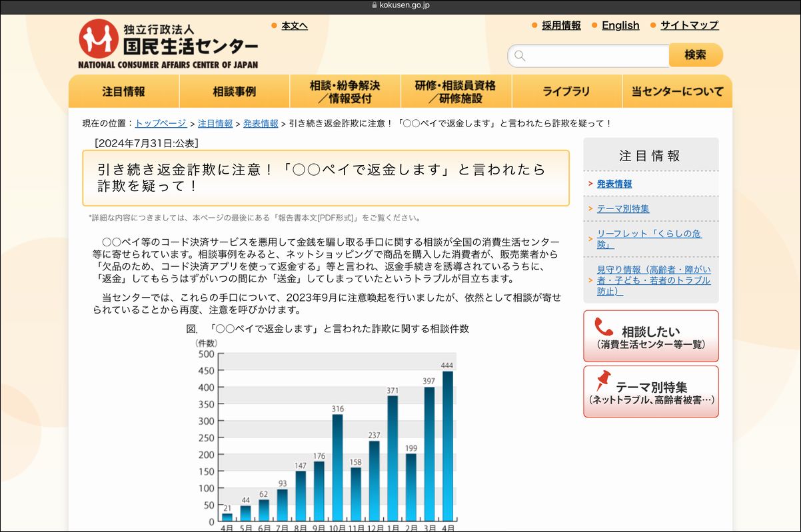Open the 研修・相談員資格/研修施設 tab
This screenshot has width=801, height=532.
456,91
